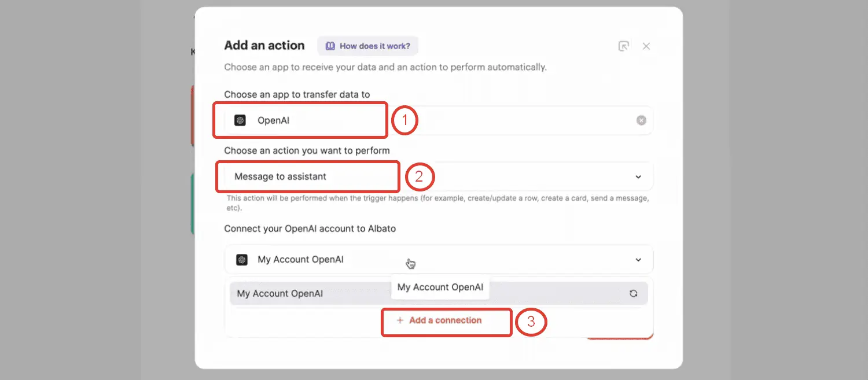Click the dialog subtitle about choosing an app
Image resolution: width=868 pixels, height=380 pixels.
(x=385, y=67)
